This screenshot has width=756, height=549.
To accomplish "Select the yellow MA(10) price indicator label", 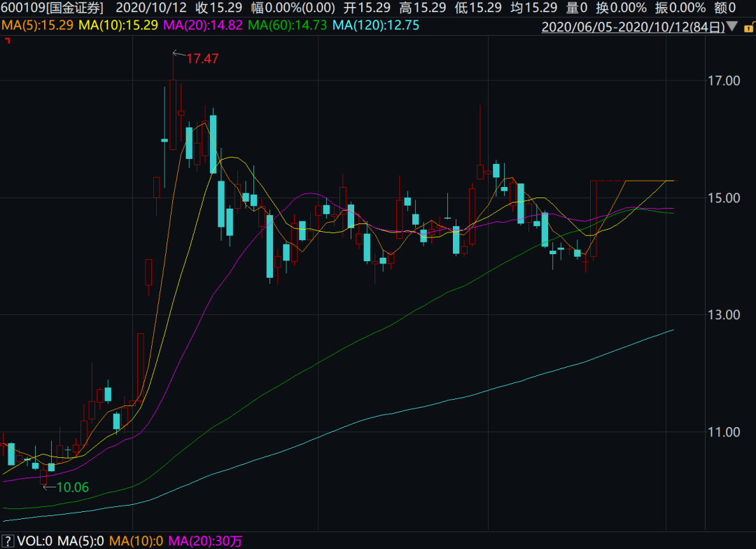I will [118, 25].
